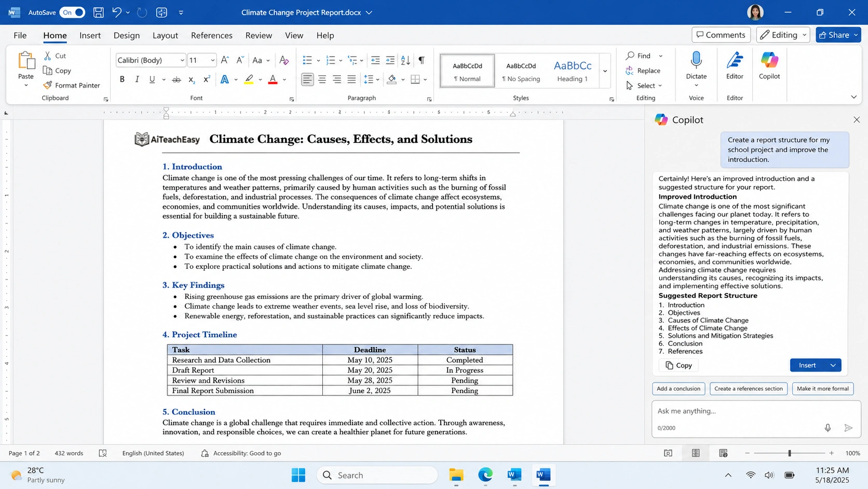Open the font size dropdown

[x=212, y=60]
